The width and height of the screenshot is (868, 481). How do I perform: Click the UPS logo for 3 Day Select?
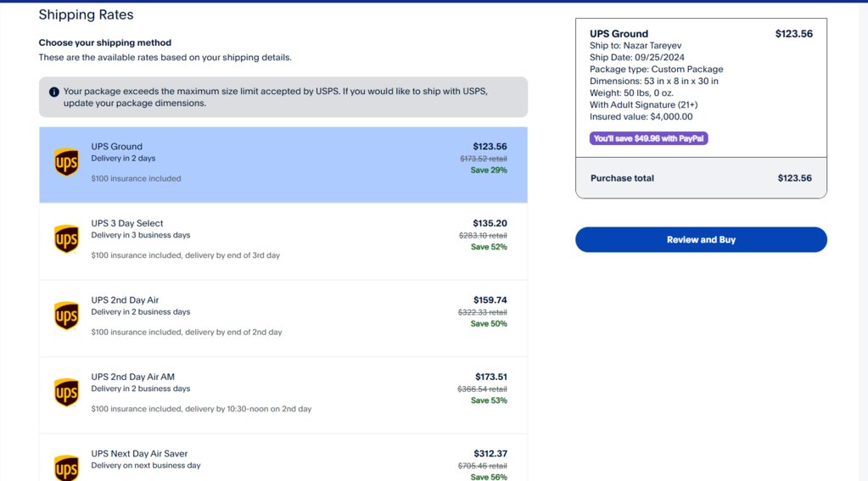[66, 239]
